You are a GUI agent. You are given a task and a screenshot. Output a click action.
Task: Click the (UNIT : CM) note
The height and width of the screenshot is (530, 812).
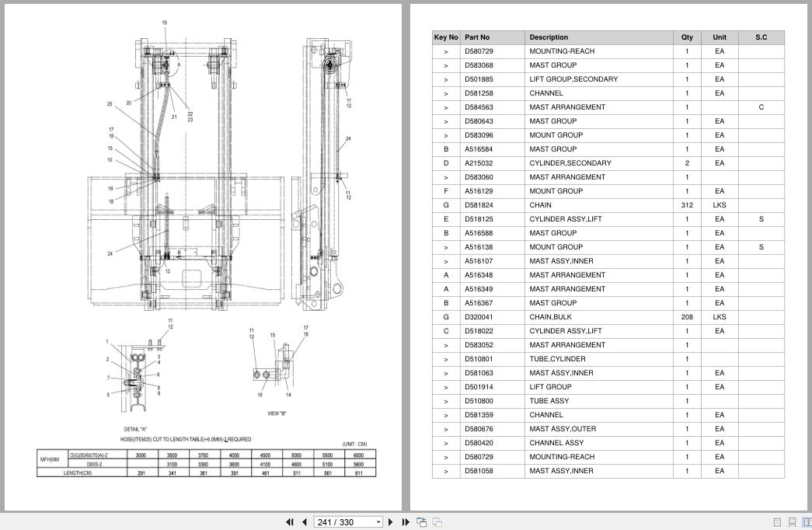click(355, 444)
